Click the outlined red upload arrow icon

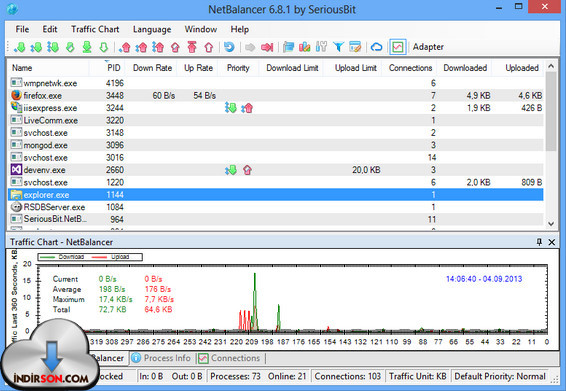209,47
